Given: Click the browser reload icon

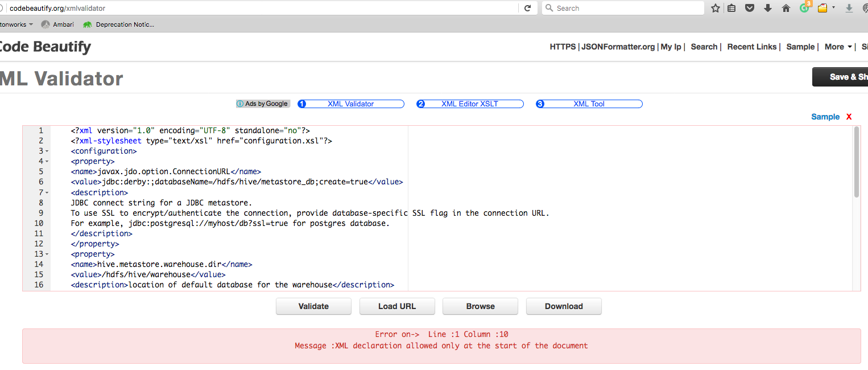Looking at the screenshot, I should 527,8.
